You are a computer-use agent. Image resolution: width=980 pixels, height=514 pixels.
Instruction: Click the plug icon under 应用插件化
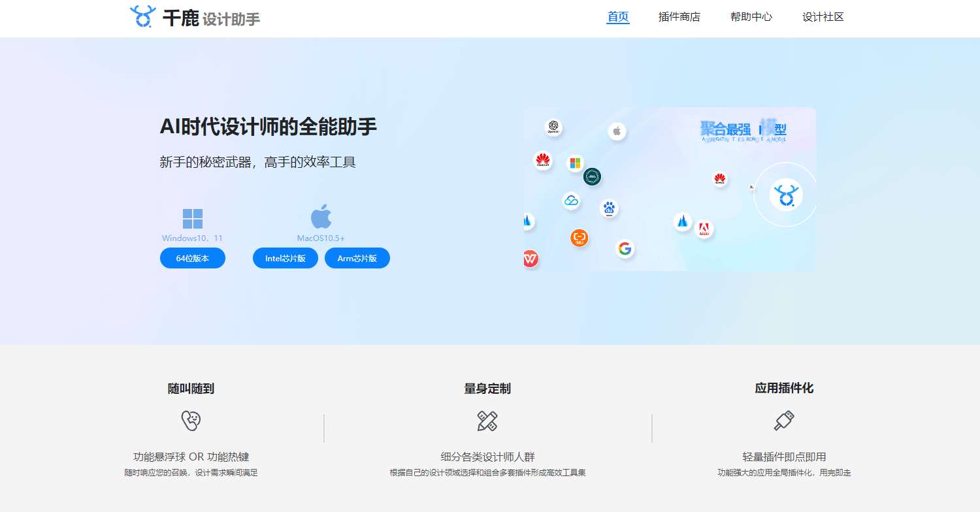click(x=784, y=421)
